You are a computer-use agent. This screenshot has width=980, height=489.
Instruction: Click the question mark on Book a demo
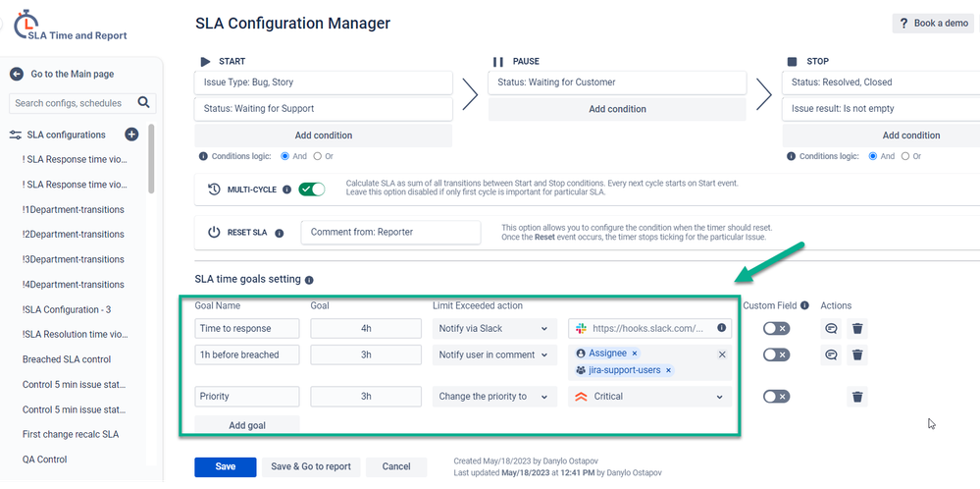pos(903,24)
